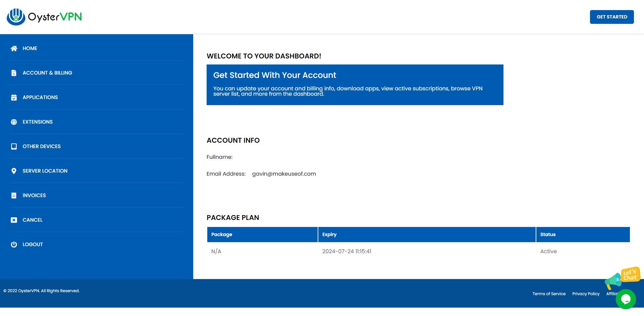This screenshot has height=316, width=644.
Task: Click the Cancel icon in the sidebar
Action: [13, 220]
